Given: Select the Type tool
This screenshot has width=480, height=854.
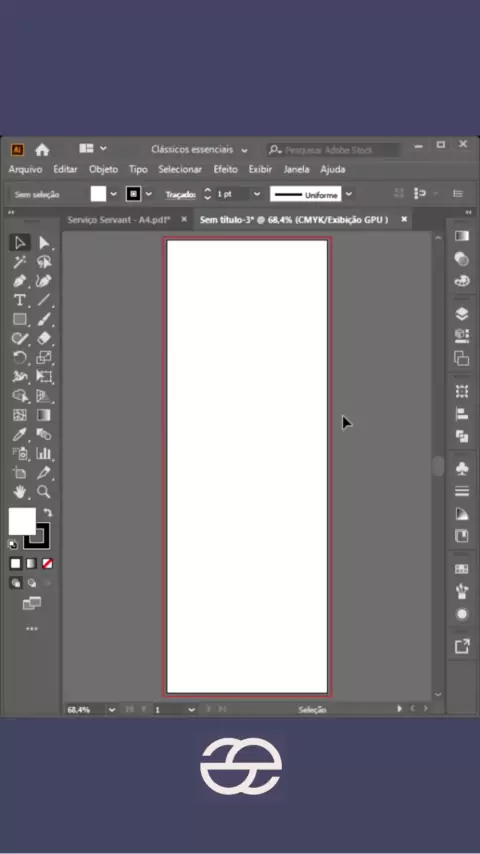Looking at the screenshot, I should 20,300.
